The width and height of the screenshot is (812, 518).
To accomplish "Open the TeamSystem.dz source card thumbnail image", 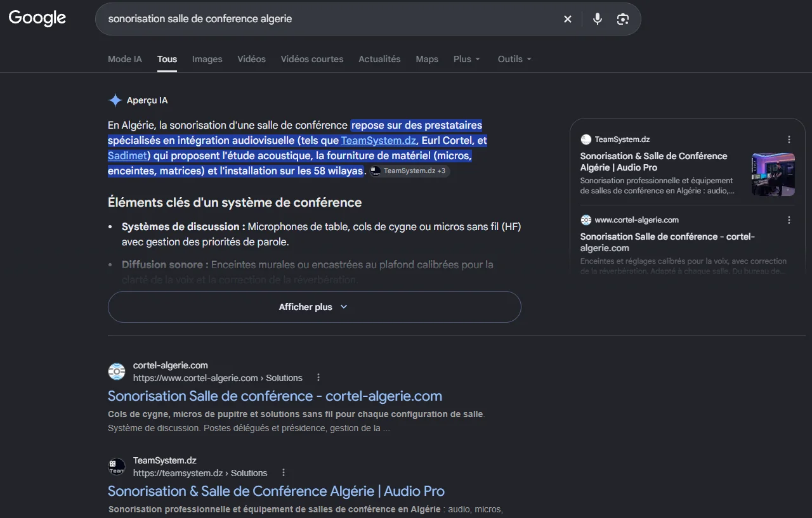I will coord(773,174).
